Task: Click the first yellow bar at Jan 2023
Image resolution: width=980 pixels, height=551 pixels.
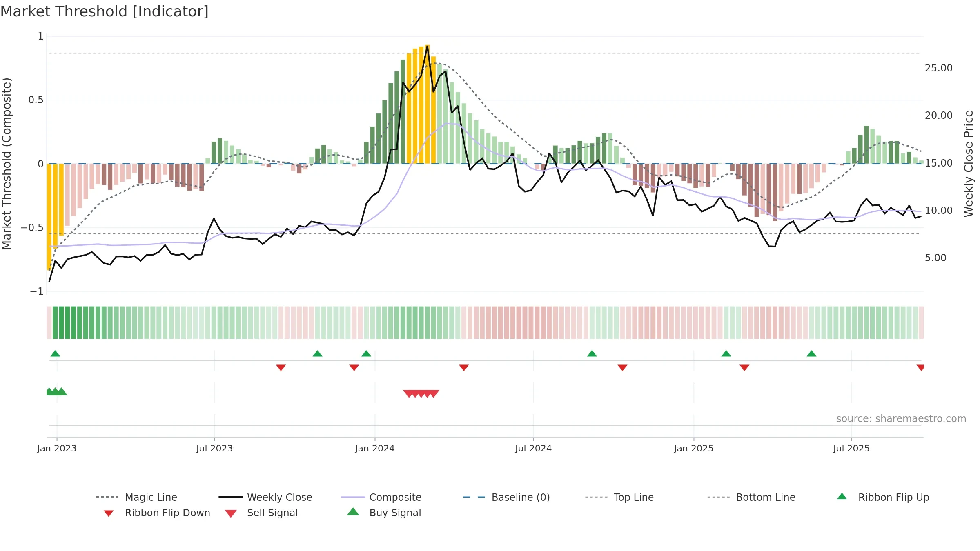Action: [49, 217]
